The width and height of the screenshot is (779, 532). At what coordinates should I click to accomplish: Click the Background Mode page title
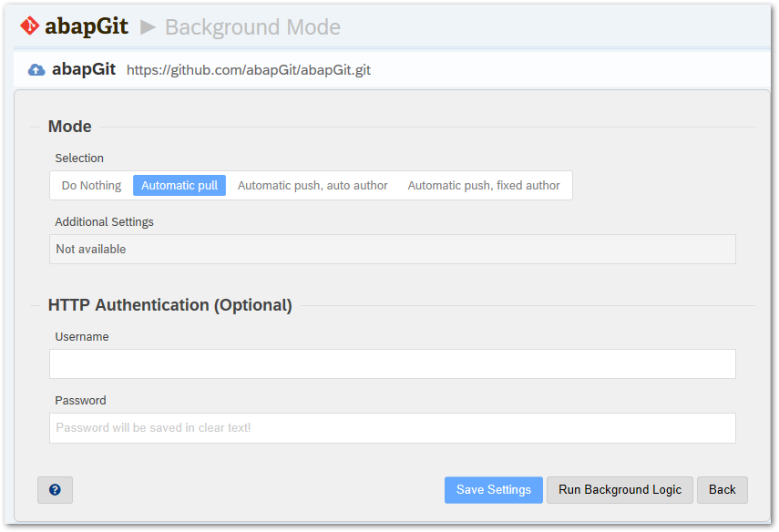(x=252, y=26)
